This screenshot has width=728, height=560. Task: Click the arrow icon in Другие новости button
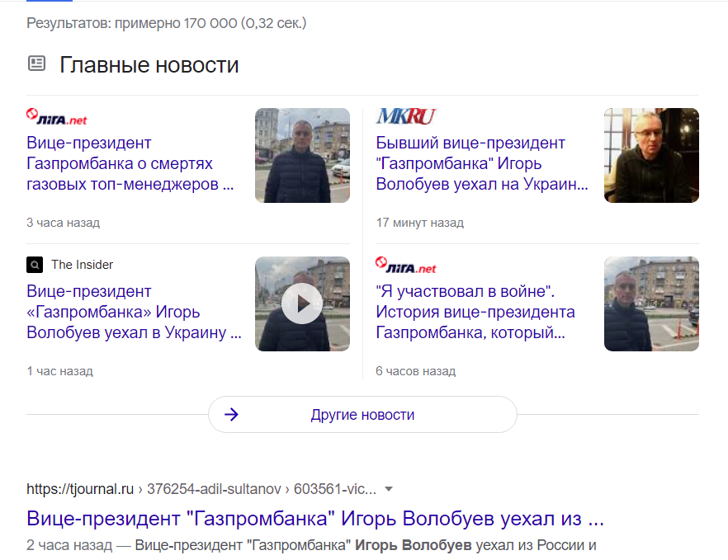coord(231,414)
